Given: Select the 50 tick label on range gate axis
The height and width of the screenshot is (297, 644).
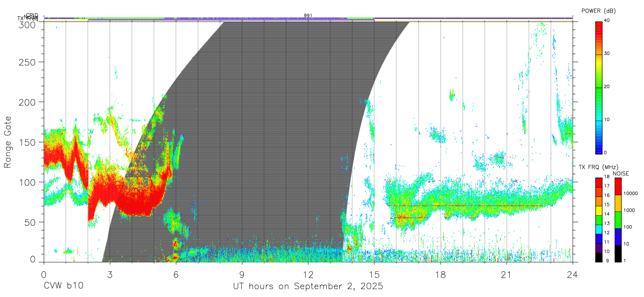Looking at the screenshot, I should (29, 222).
